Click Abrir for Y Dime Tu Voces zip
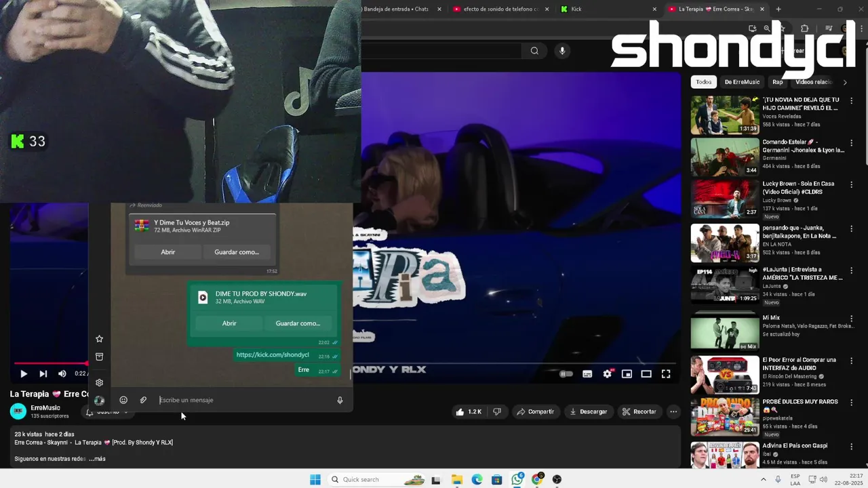 click(x=168, y=252)
